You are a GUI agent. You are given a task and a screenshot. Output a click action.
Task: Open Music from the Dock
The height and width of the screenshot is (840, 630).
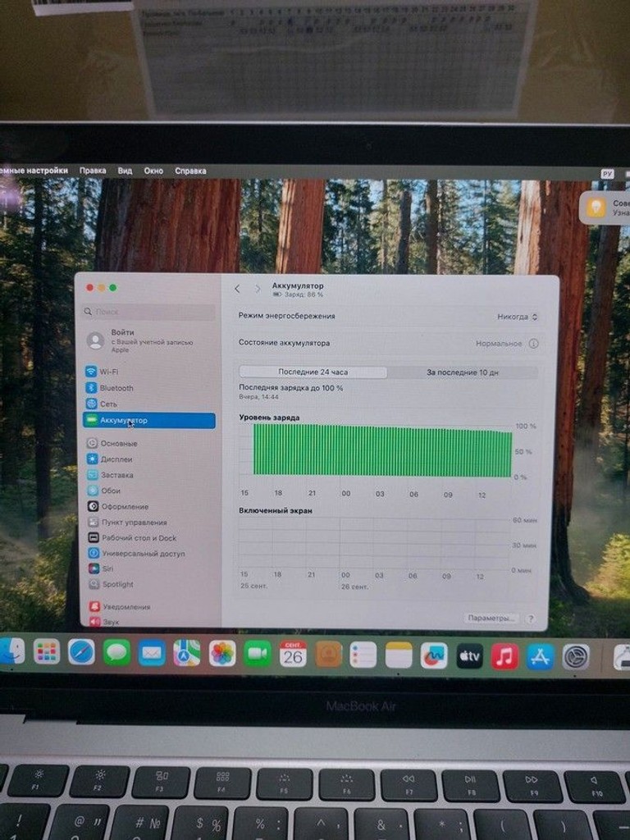point(504,657)
